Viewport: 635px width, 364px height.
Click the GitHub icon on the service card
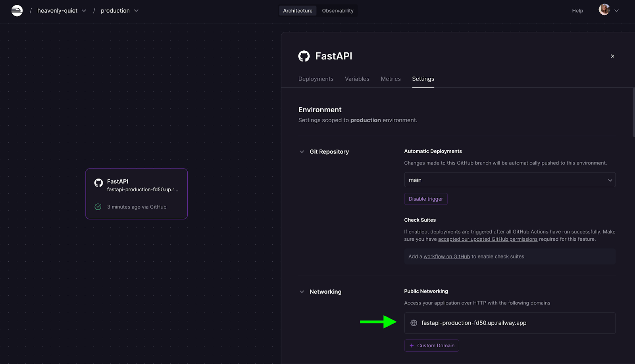(x=98, y=182)
